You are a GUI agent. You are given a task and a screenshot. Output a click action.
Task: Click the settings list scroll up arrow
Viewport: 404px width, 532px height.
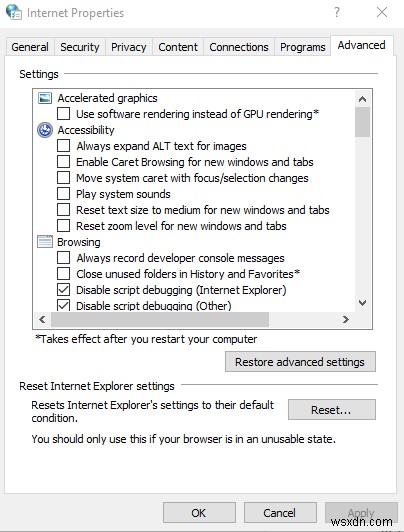click(x=362, y=99)
